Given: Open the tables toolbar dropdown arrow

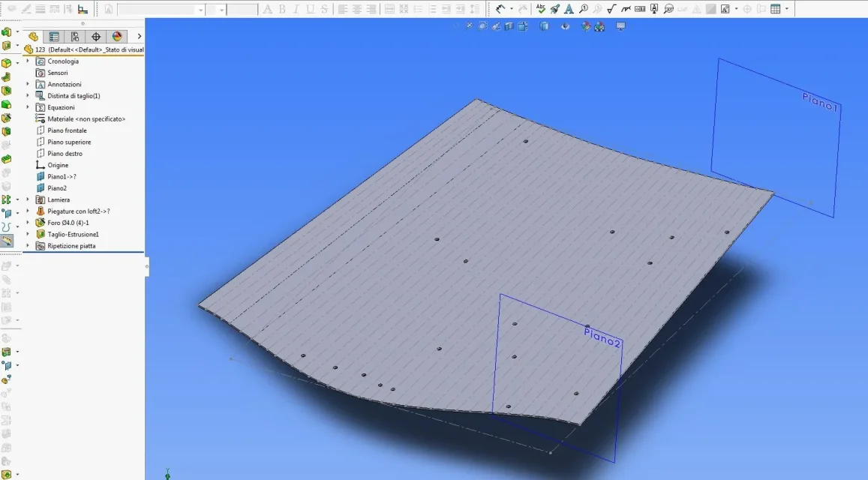Looking at the screenshot, I should pyautogui.click(x=787, y=9).
